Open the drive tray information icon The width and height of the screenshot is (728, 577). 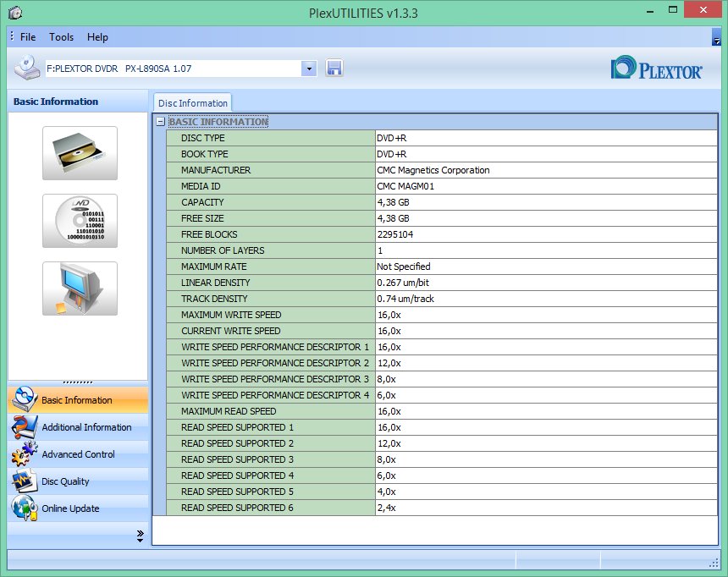[x=80, y=153]
